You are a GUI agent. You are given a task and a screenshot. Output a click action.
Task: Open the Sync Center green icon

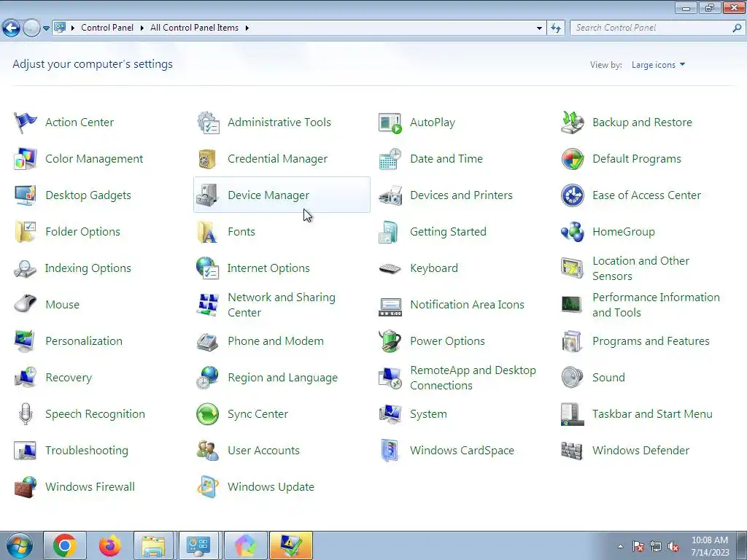coord(208,414)
